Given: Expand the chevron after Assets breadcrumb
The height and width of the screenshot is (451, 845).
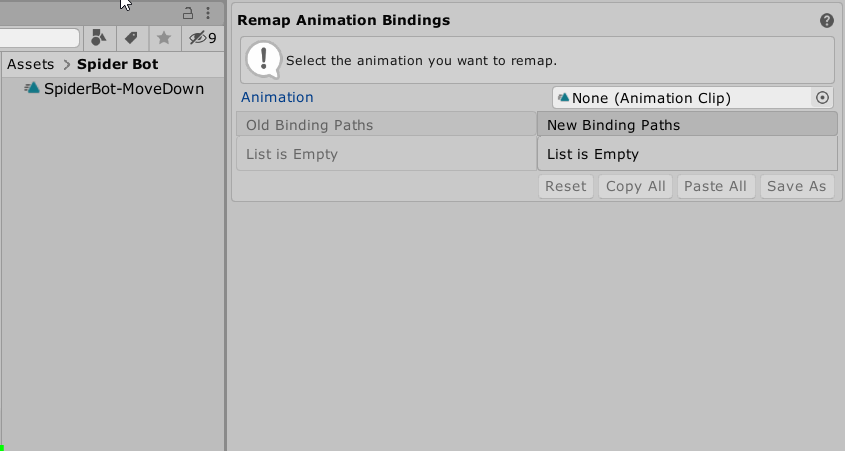Looking at the screenshot, I should [67, 65].
